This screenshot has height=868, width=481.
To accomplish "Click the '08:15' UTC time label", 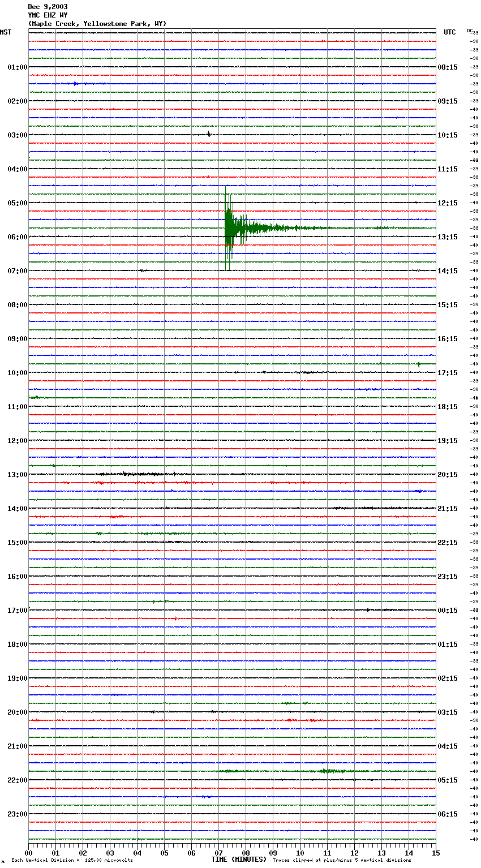I will click(448, 67).
